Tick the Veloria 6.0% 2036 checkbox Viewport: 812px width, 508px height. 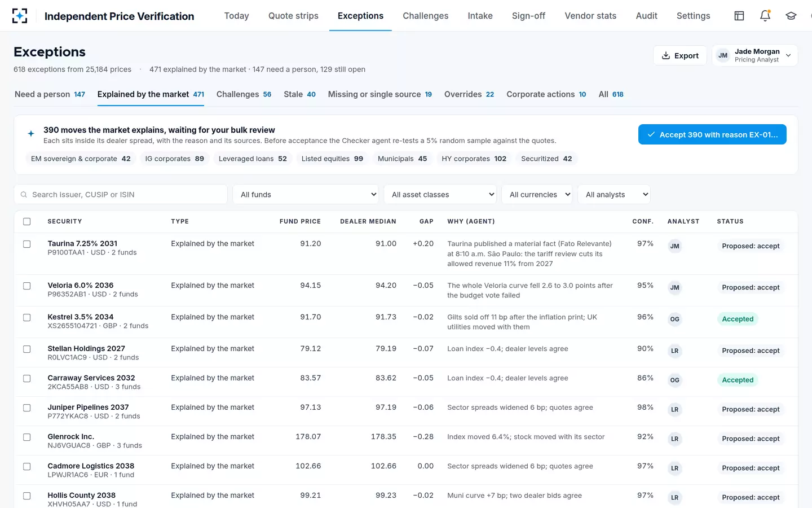coord(27,286)
